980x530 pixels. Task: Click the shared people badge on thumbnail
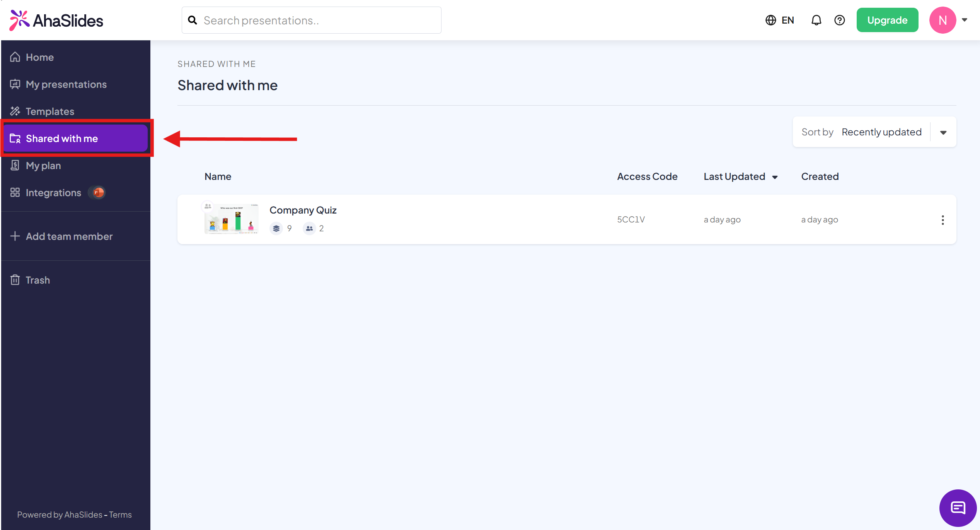[x=208, y=206]
